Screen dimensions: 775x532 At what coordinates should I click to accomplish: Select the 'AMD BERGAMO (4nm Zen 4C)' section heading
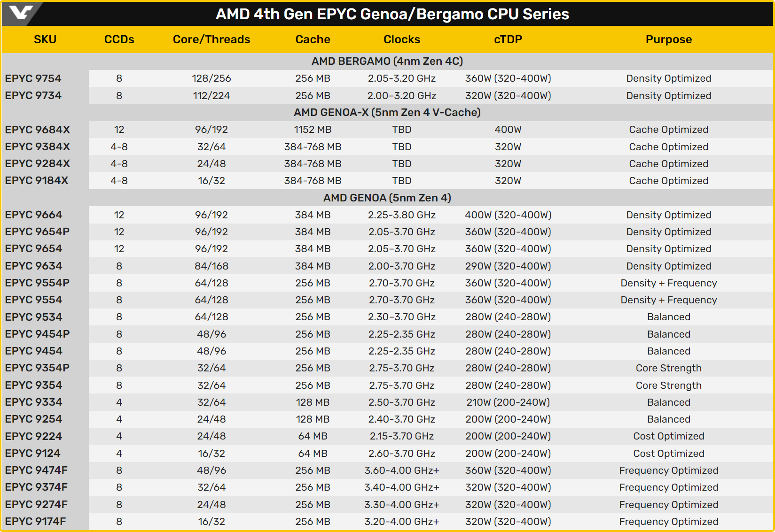(x=387, y=62)
